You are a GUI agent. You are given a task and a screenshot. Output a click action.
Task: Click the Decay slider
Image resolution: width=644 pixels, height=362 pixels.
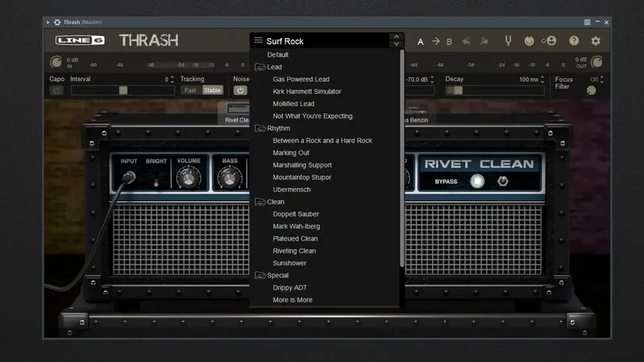click(x=493, y=91)
